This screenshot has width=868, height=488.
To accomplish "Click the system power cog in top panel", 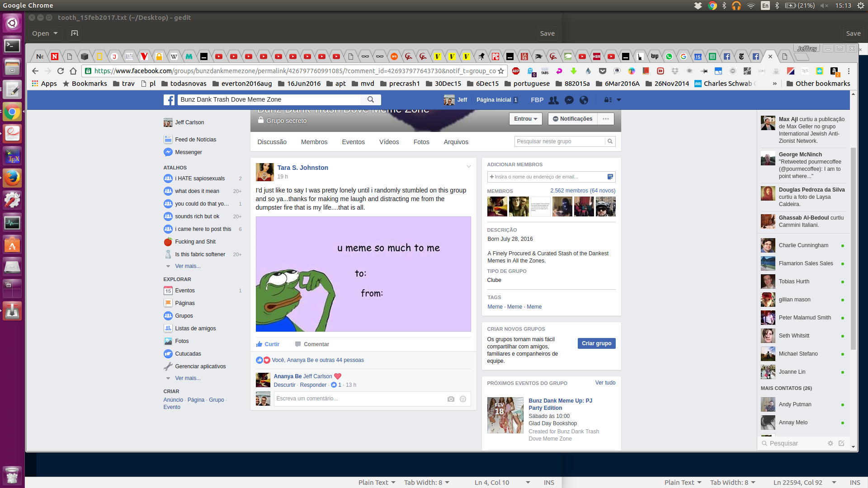I will coord(861,5).
